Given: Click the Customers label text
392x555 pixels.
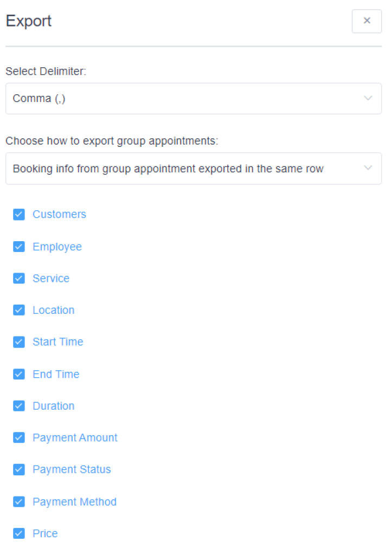Looking at the screenshot, I should (x=59, y=215).
